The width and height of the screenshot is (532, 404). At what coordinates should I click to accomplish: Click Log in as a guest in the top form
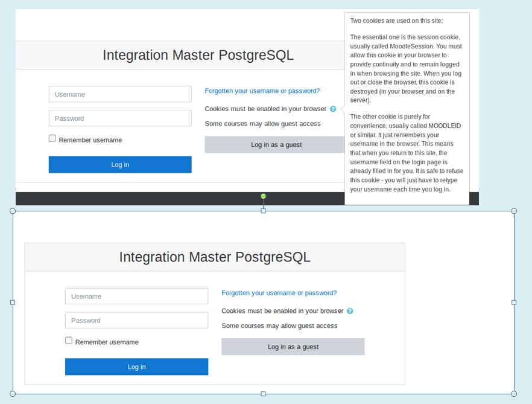(x=275, y=145)
